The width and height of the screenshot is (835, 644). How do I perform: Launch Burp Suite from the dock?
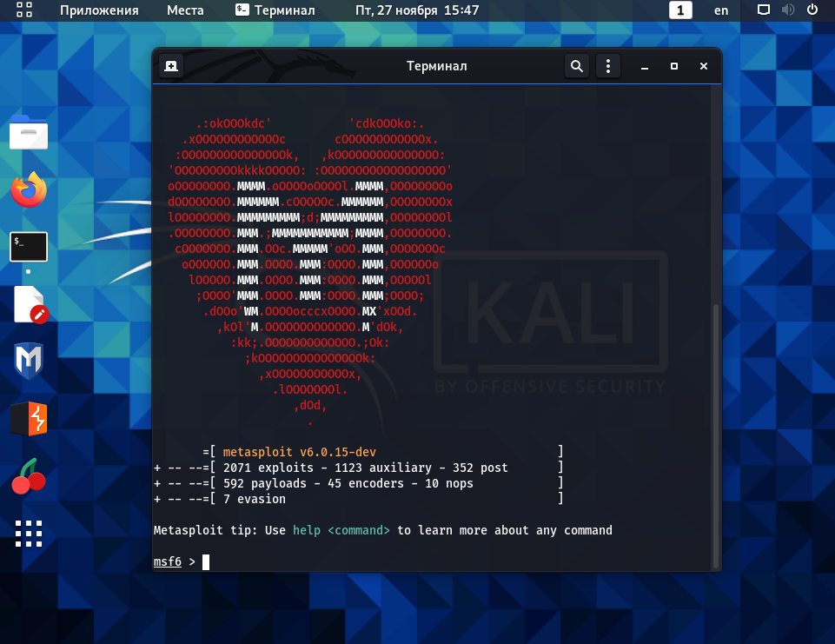pos(29,419)
